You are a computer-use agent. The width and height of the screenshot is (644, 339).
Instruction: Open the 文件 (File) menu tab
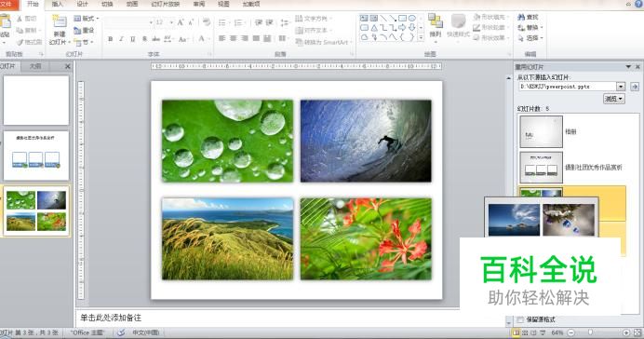pyautogui.click(x=7, y=4)
